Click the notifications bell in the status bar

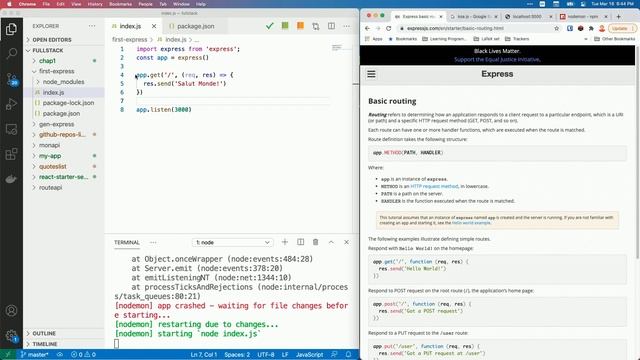(x=349, y=354)
